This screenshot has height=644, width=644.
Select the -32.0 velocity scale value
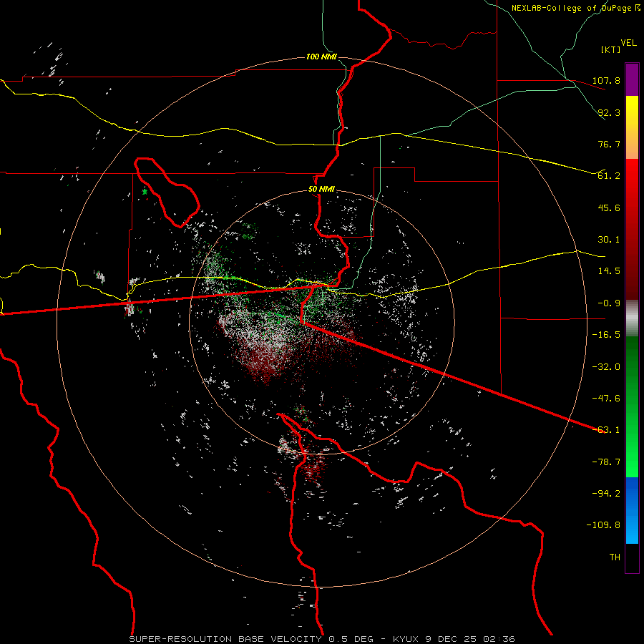[606, 367]
